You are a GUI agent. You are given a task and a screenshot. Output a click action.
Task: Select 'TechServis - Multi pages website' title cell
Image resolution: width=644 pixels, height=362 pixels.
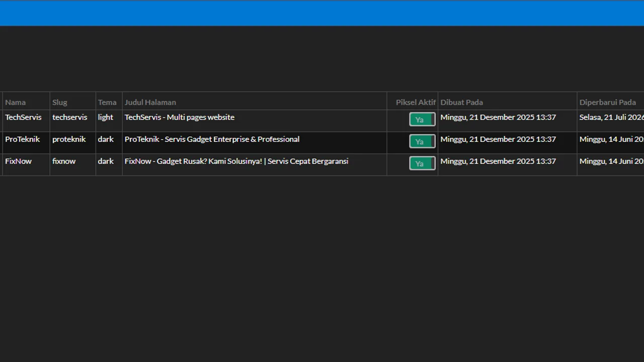[x=255, y=121]
